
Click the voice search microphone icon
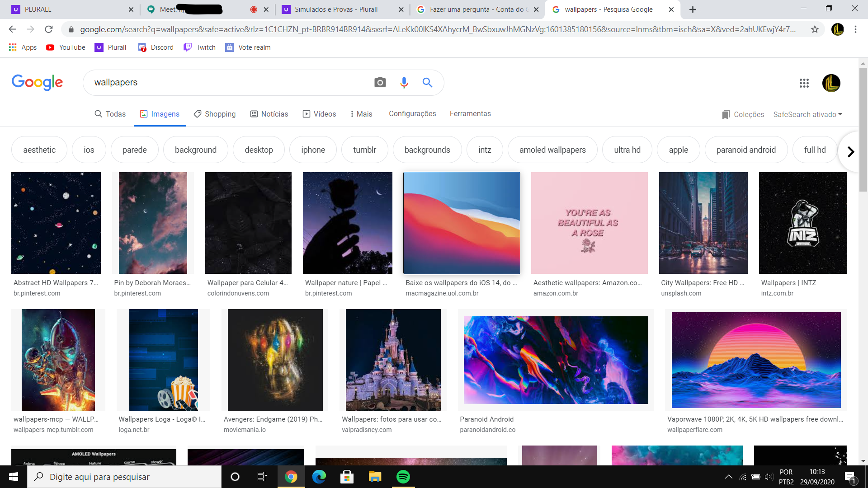coord(404,82)
